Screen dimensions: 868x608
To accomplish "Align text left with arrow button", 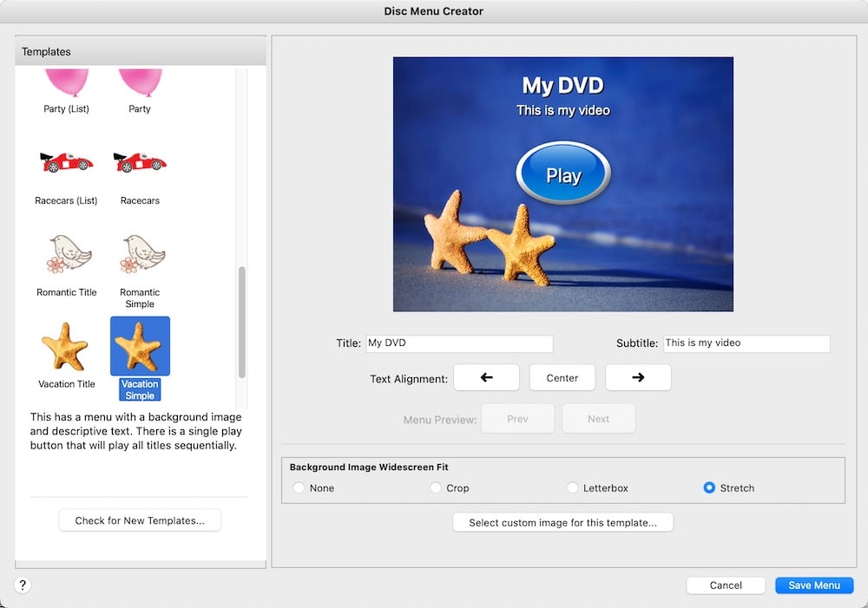I will (487, 378).
